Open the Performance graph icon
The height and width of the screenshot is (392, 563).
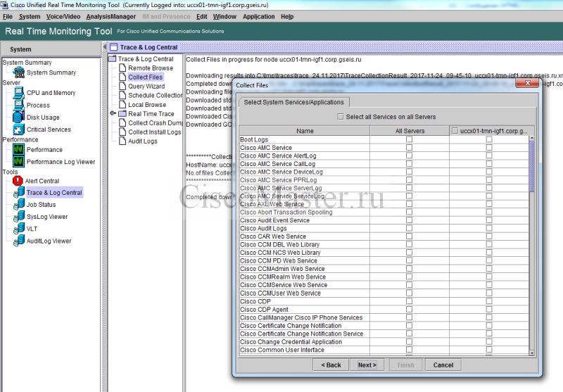(x=19, y=149)
